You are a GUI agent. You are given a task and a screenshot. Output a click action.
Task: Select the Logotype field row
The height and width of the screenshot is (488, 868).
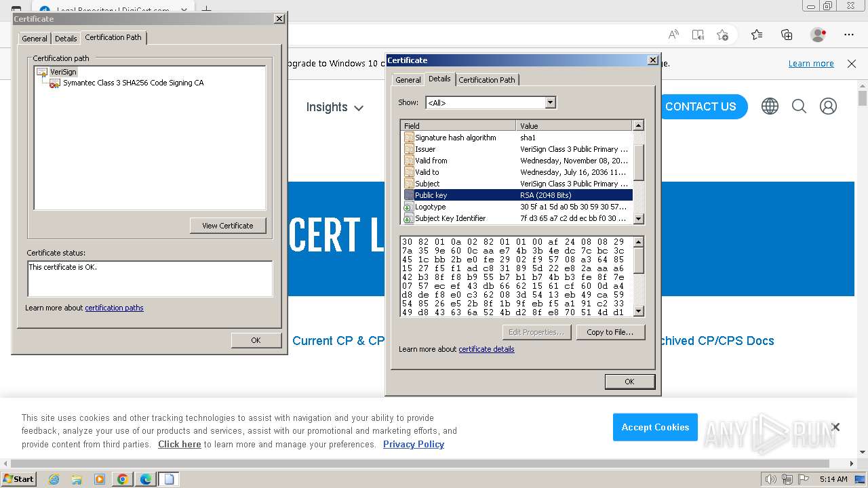click(x=517, y=207)
